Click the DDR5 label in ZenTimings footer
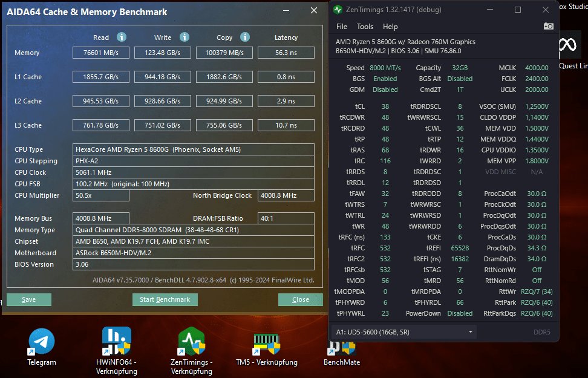 point(541,332)
